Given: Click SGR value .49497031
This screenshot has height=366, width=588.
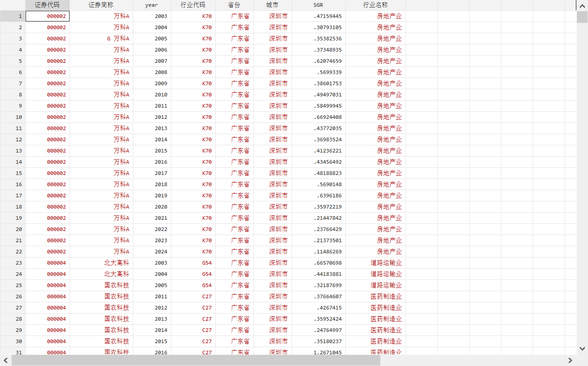Looking at the screenshot, I should coord(318,95).
